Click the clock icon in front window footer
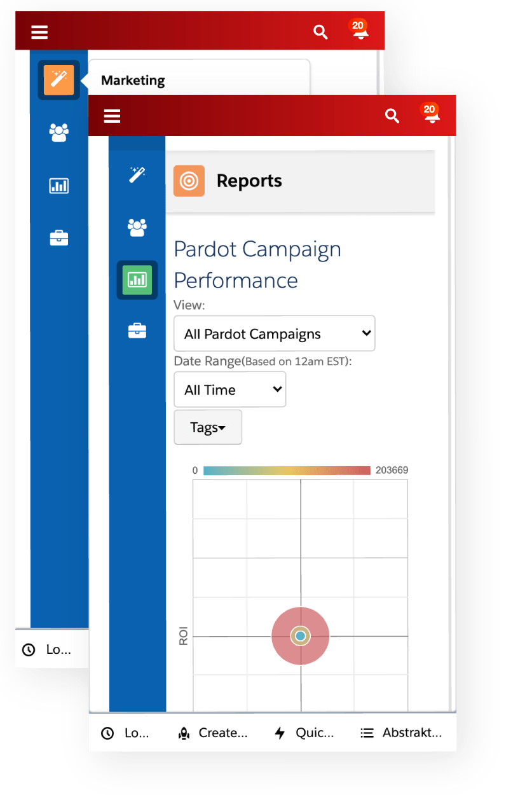 107,733
